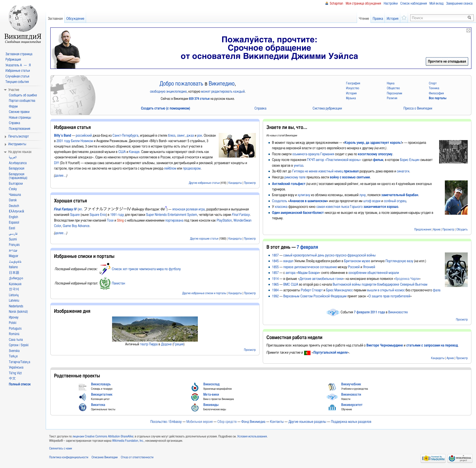Open the Мета-вики globe icon

coord(195,397)
